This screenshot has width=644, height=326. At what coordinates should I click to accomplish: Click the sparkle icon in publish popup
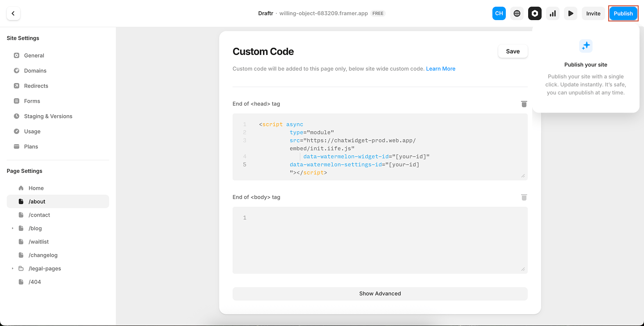click(586, 46)
